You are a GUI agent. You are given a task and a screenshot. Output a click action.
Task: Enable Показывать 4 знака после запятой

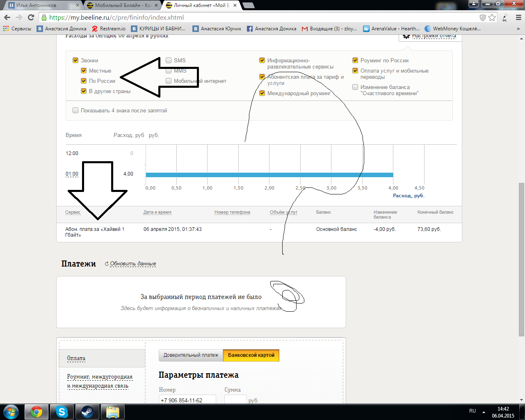(75, 110)
